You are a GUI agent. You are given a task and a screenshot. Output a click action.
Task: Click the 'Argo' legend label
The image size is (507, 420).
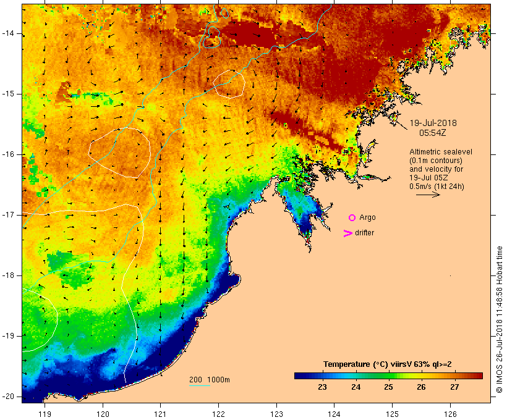367,218
